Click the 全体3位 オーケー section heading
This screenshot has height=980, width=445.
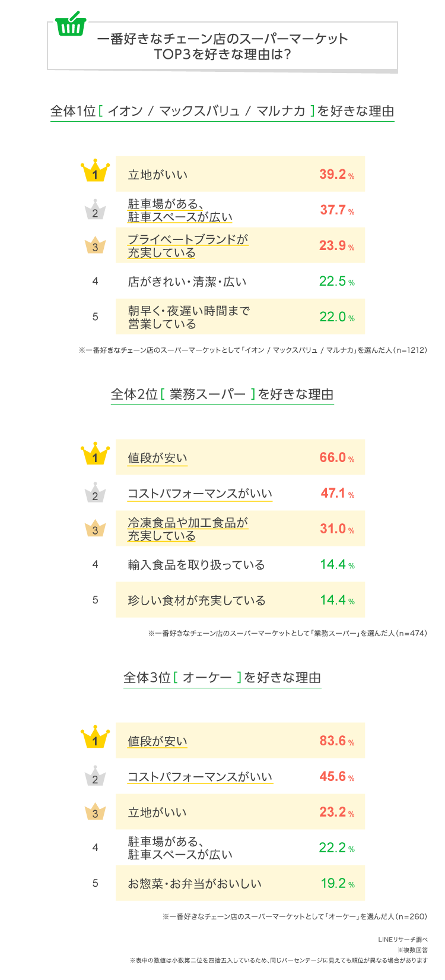click(x=223, y=678)
